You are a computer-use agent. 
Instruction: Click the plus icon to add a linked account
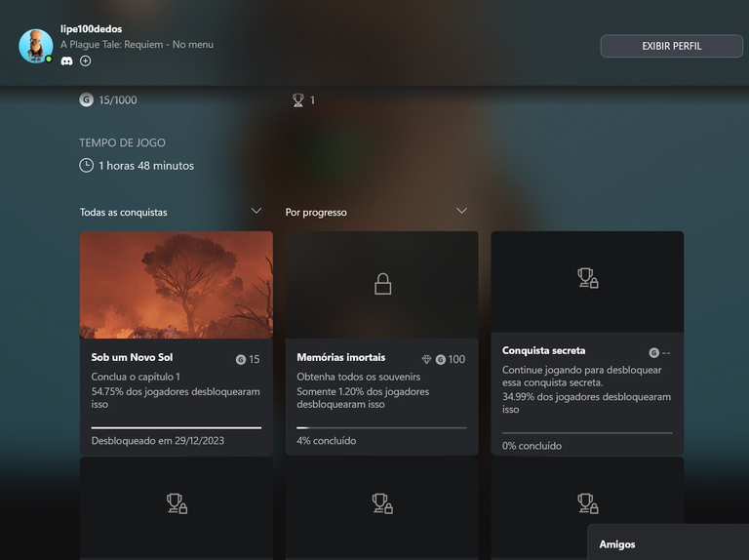pyautogui.click(x=86, y=60)
